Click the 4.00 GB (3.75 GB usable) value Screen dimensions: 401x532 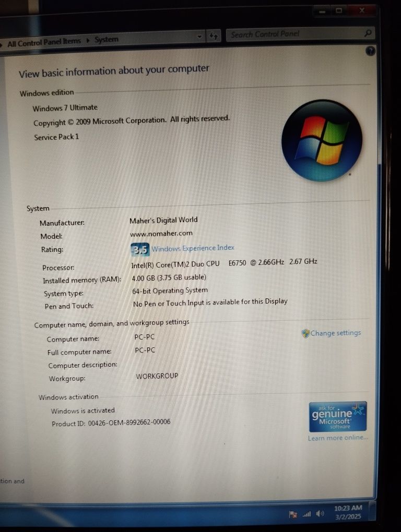169,277
